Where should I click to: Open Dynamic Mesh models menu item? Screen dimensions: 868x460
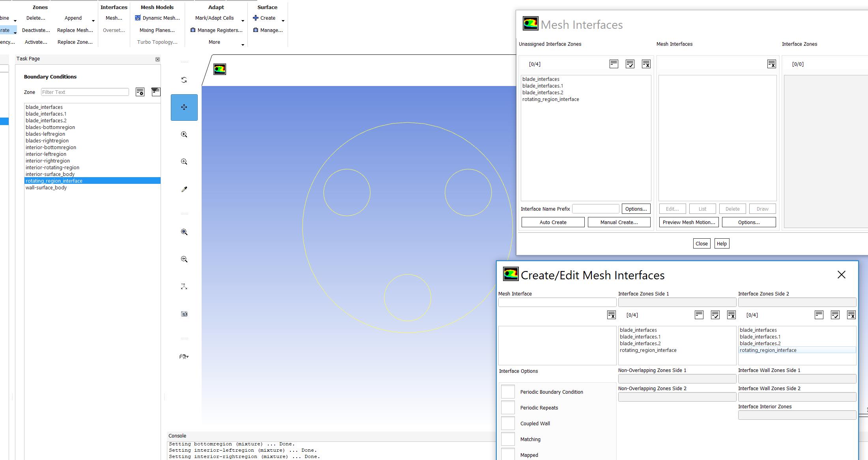point(157,18)
